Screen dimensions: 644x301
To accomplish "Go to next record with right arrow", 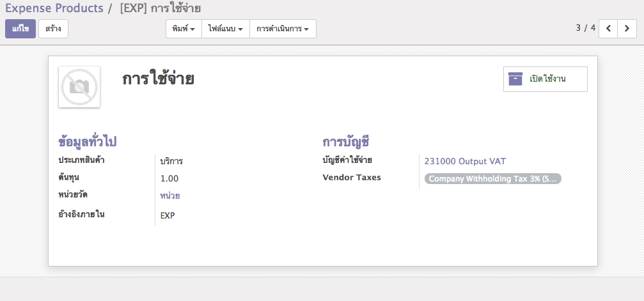I will tap(627, 29).
